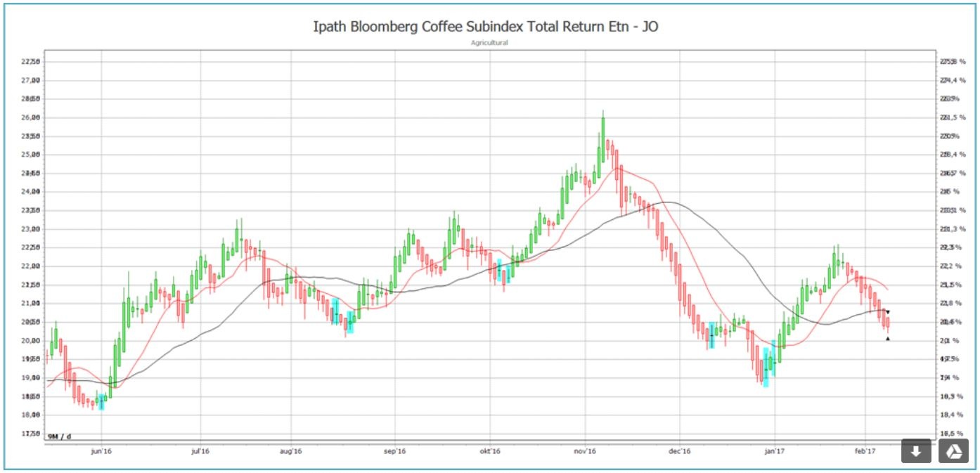This screenshot has width=980, height=473.
Task: Click the last red candle on the chart
Action: point(888,323)
